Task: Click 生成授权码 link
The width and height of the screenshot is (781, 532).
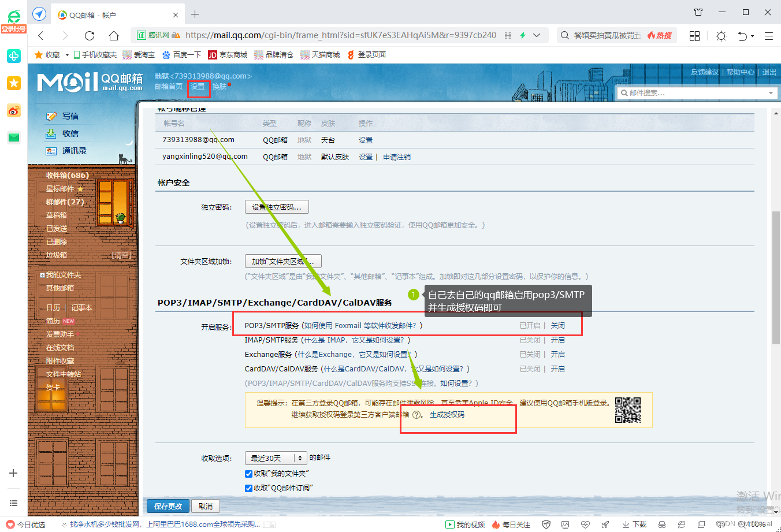Action: pos(447,415)
